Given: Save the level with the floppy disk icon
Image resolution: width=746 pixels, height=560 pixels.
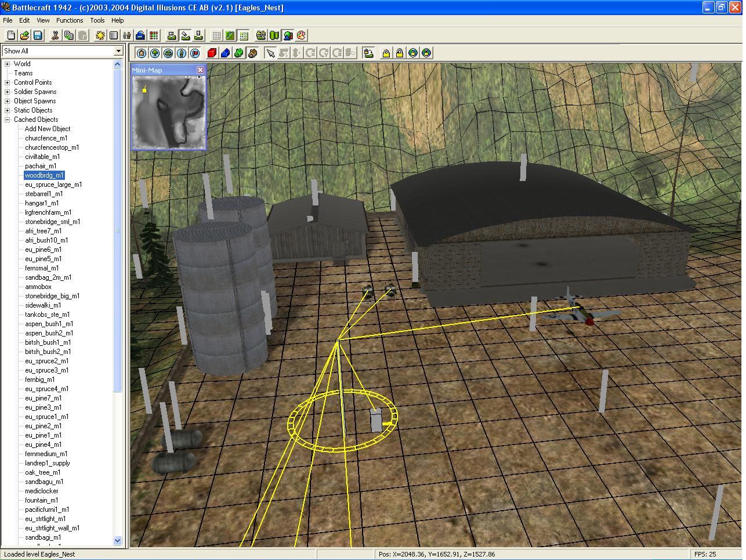Looking at the screenshot, I should [x=38, y=35].
